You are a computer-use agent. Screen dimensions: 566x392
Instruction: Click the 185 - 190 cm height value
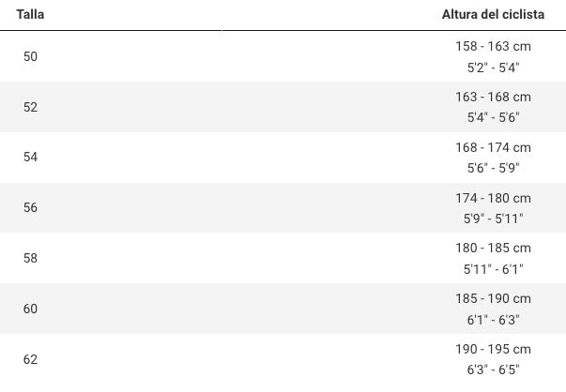pos(493,298)
